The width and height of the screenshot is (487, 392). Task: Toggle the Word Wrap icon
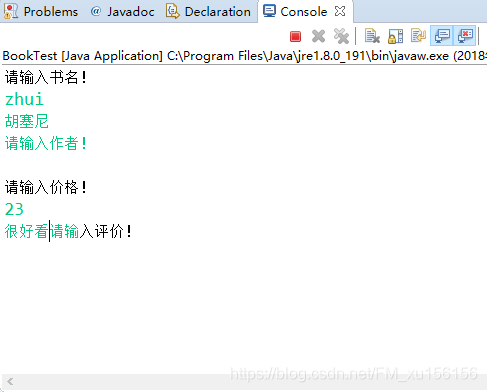point(418,36)
